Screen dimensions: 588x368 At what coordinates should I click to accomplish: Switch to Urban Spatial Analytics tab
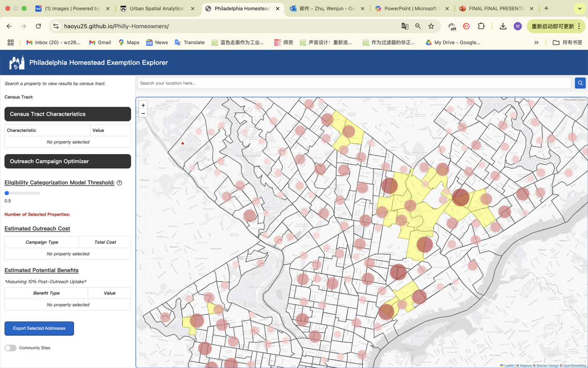[157, 8]
